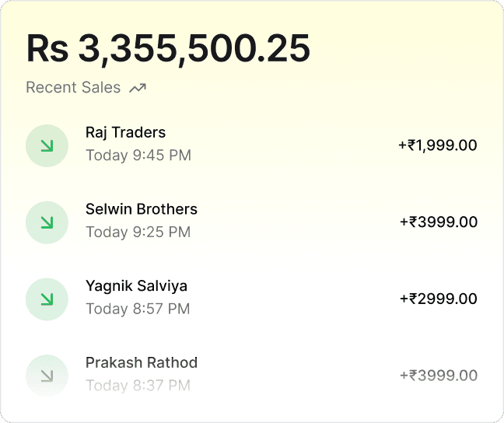Click the green arrow icon for Yagnik Salviya
The image size is (504, 423).
47,299
